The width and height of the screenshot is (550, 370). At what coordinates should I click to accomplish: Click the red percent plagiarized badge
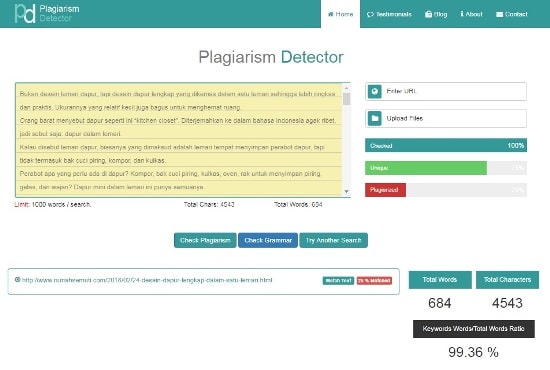tap(374, 281)
